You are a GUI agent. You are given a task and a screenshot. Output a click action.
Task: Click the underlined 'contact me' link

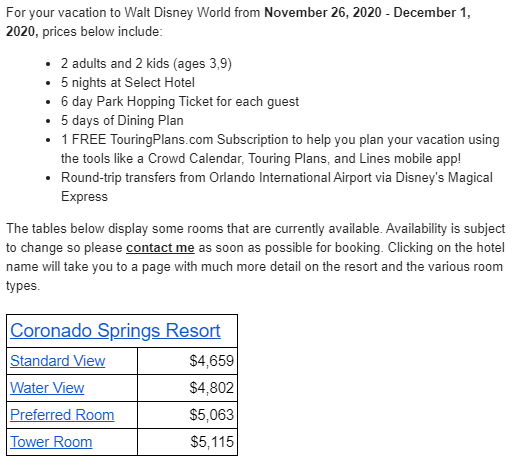[x=160, y=248]
